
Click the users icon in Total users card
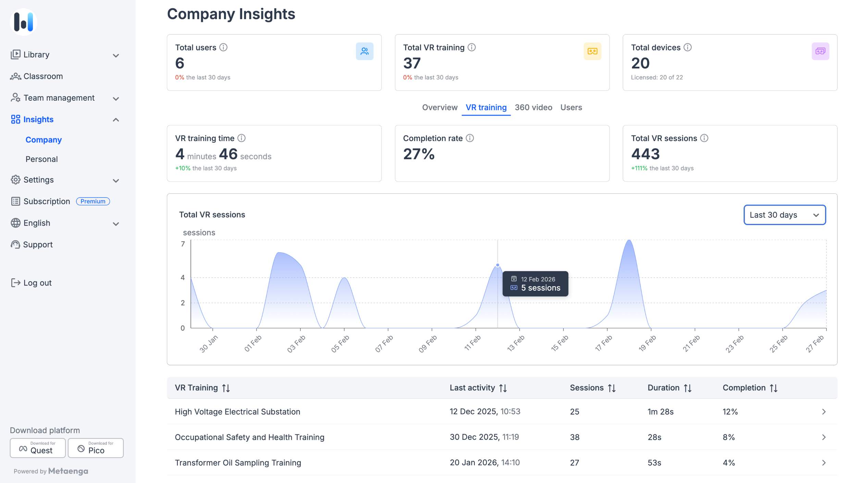click(x=364, y=51)
